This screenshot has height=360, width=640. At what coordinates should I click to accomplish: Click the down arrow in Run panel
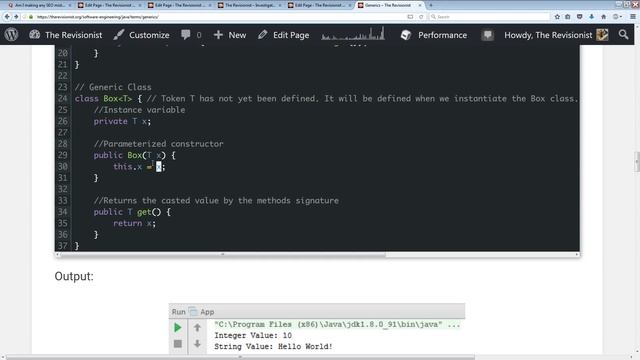197,344
